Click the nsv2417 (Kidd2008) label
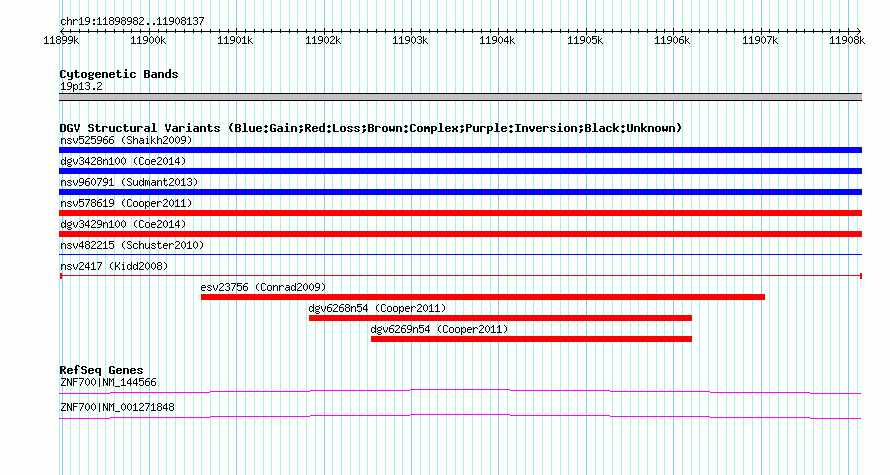 coord(114,266)
